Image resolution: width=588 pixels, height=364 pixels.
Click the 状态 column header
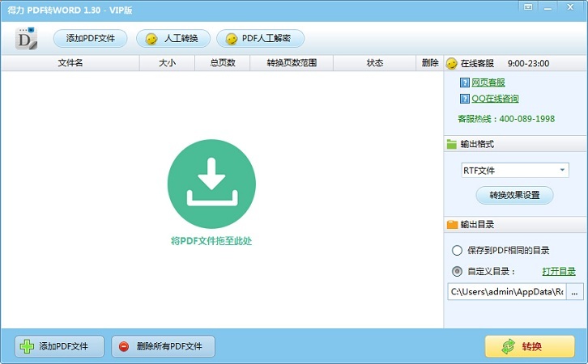375,62
